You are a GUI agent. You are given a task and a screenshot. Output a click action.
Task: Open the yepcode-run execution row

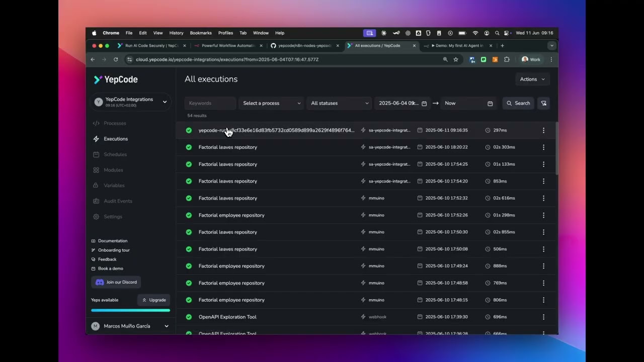(x=366, y=130)
